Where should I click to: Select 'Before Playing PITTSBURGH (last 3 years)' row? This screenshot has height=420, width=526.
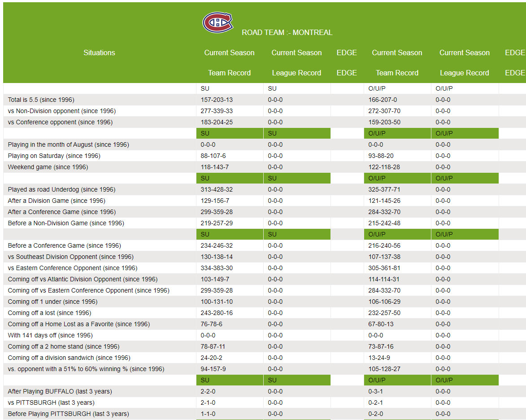click(264, 414)
